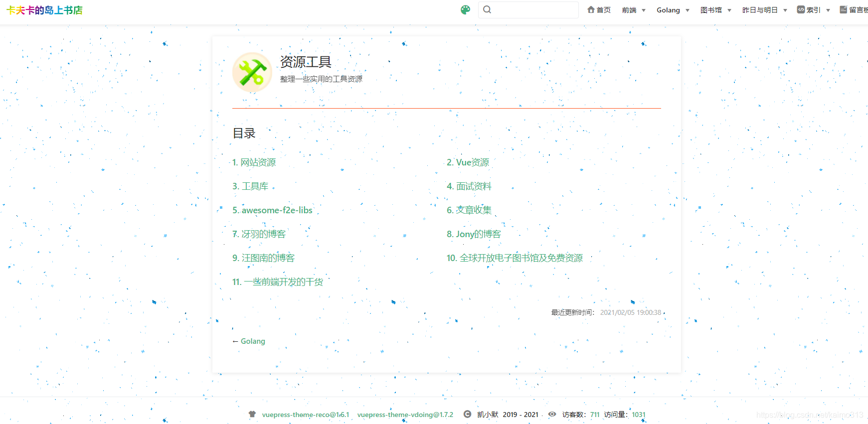Click author name 凯小默 in footer

tap(488, 415)
